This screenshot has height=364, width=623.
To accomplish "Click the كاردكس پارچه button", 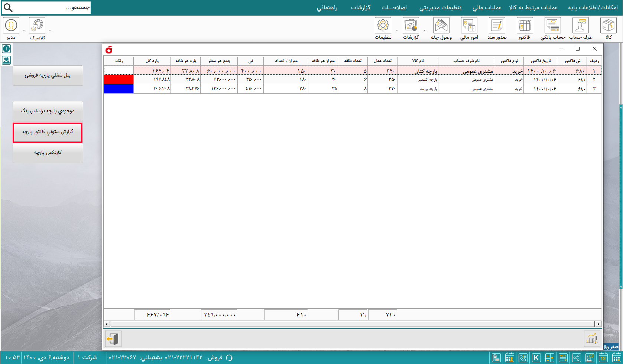I will click(48, 153).
